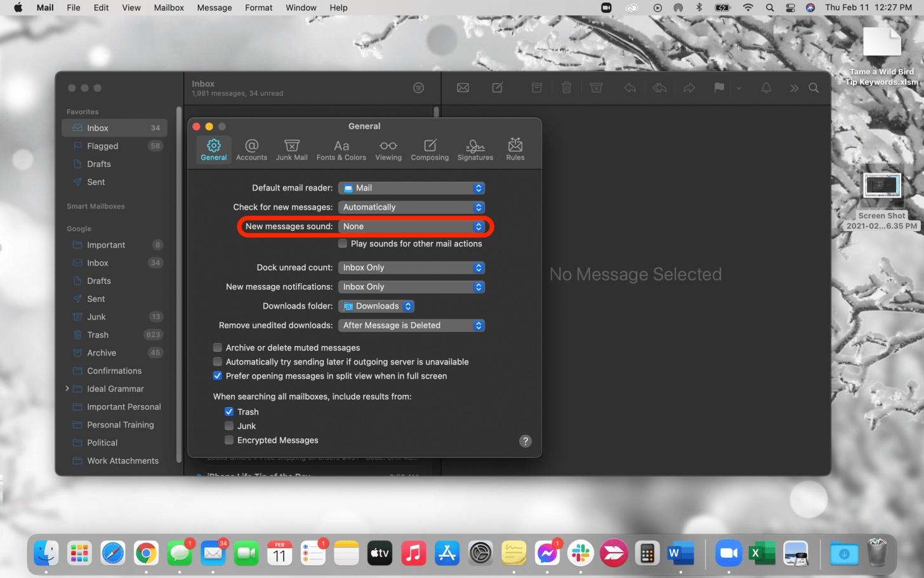Switch to Fonts & Colors preferences
Viewport: 924px width, 578px height.
coord(341,149)
